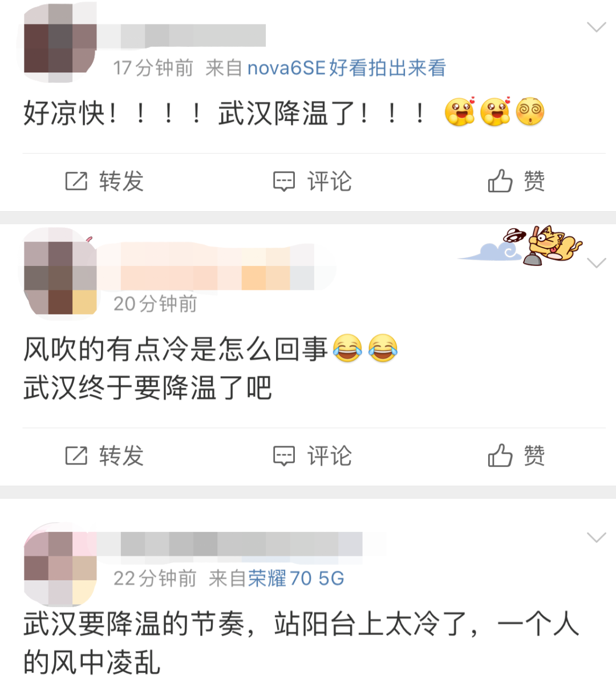Expand the chevron menu on the 17分钟前 post
The width and height of the screenshot is (616, 699).
tap(596, 27)
